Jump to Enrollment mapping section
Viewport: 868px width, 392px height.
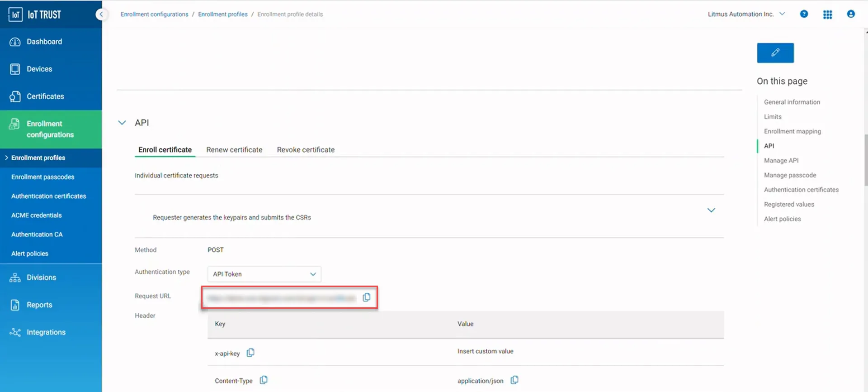point(792,131)
